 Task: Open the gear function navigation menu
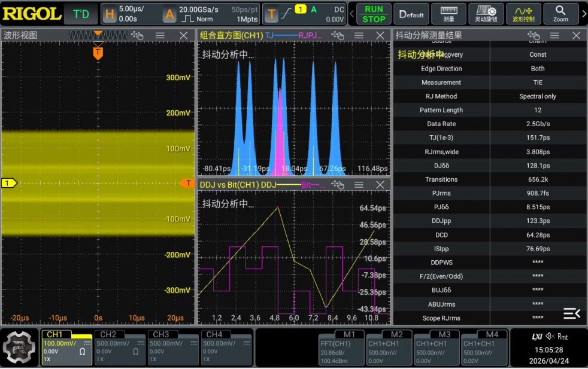tap(19, 347)
